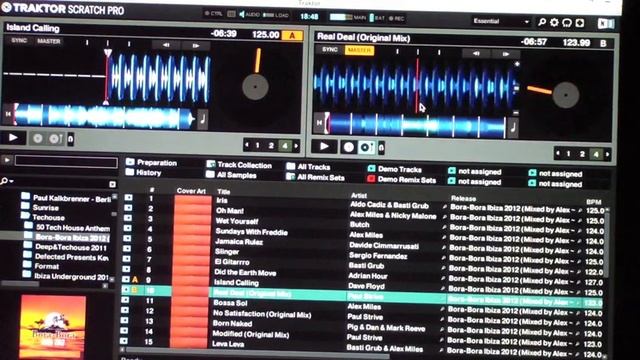This screenshot has height=360, width=640.
Task: Click main volume level meter
Action: (x=341, y=17)
